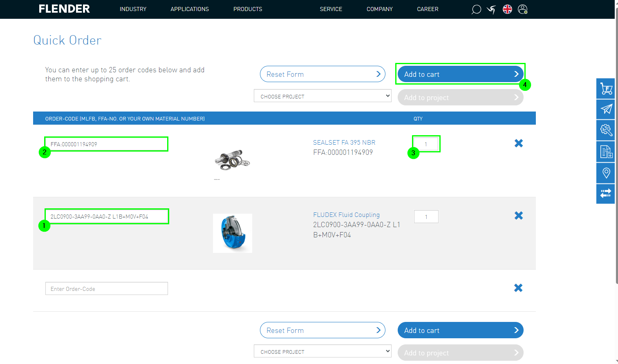618x364 pixels.
Task: Click the top Reset Form button
Action: coord(322,74)
